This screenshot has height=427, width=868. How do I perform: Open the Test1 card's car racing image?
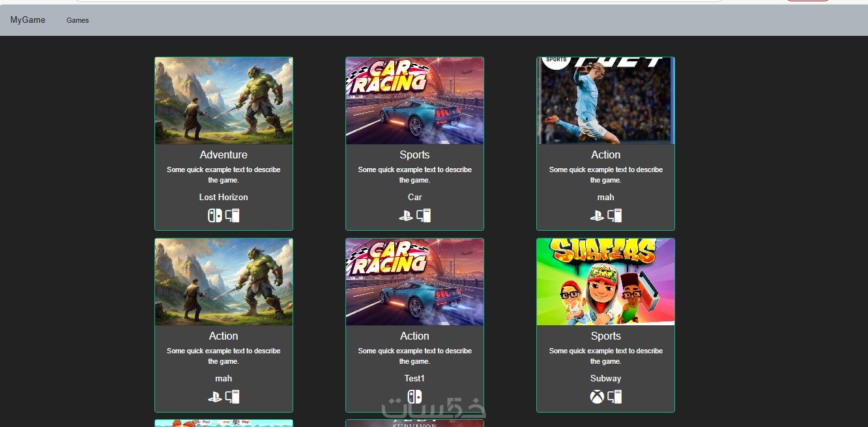414,282
